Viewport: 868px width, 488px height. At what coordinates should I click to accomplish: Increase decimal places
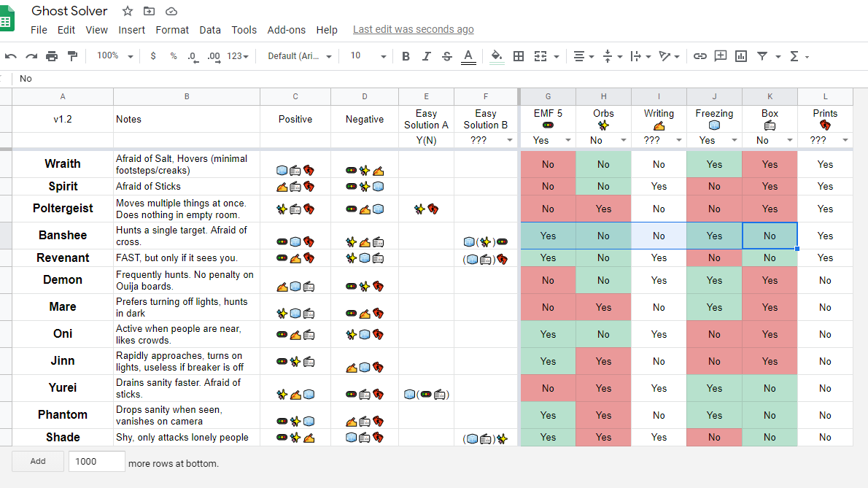tap(214, 56)
